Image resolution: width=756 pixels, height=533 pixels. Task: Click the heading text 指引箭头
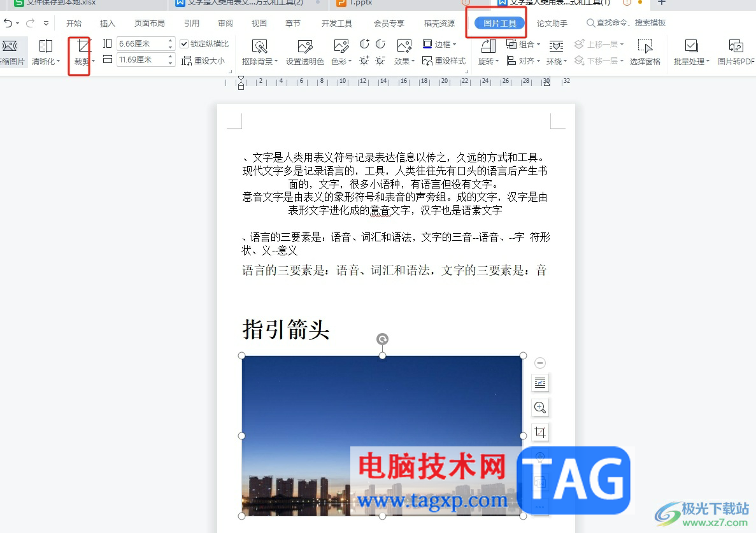point(286,330)
